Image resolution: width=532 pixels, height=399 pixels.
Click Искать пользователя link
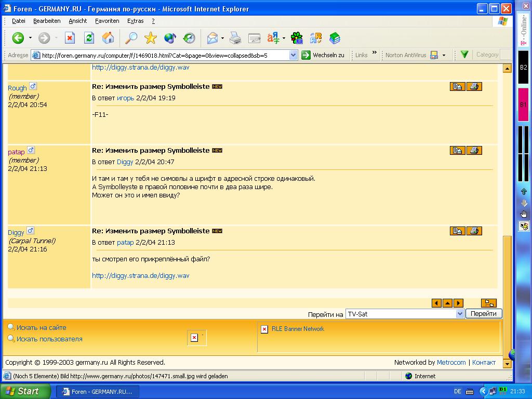point(49,339)
